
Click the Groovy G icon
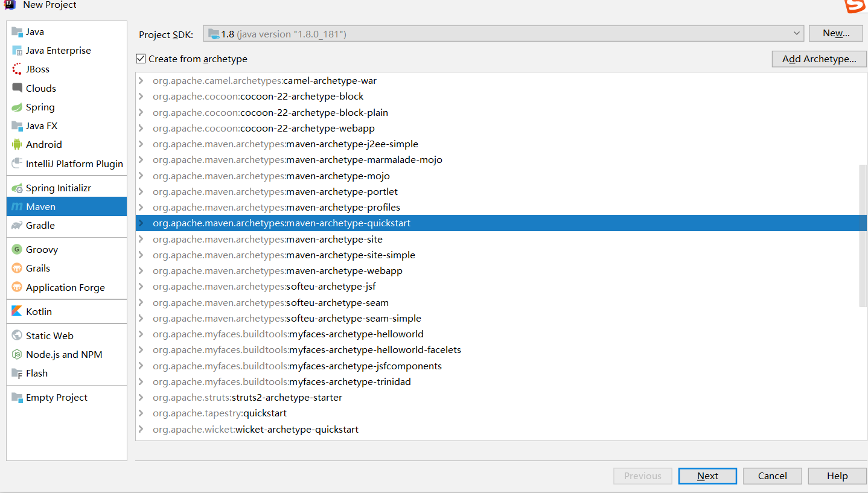pos(17,250)
